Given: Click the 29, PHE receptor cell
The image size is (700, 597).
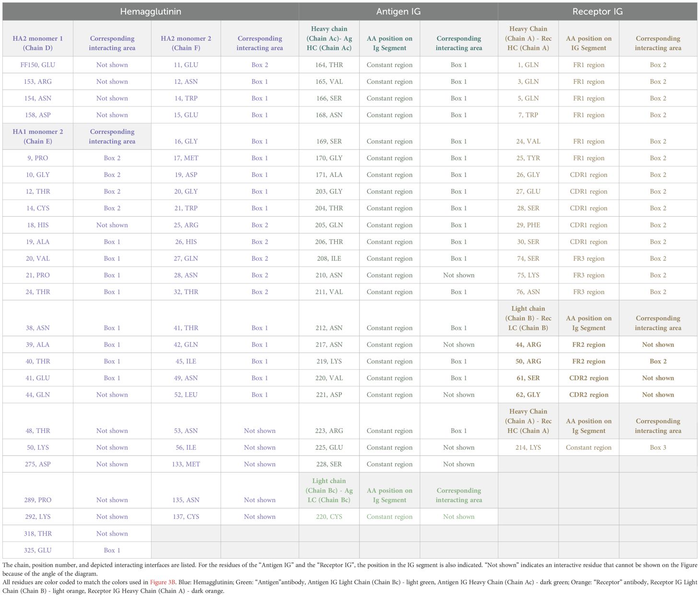Looking at the screenshot, I should click(528, 225).
